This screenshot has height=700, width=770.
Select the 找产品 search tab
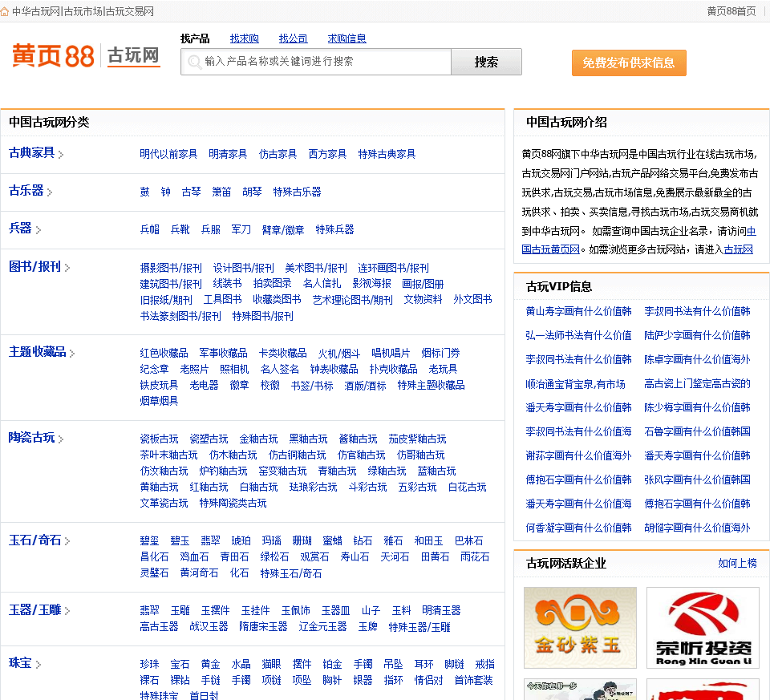194,38
